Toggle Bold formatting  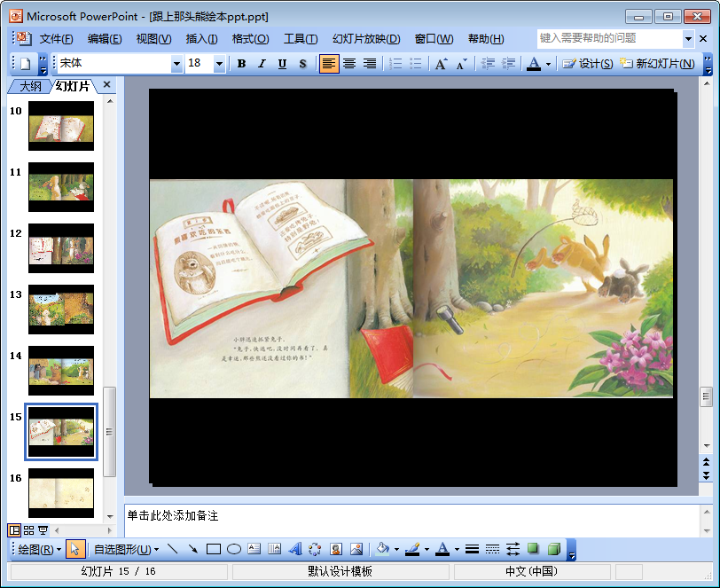[x=241, y=63]
